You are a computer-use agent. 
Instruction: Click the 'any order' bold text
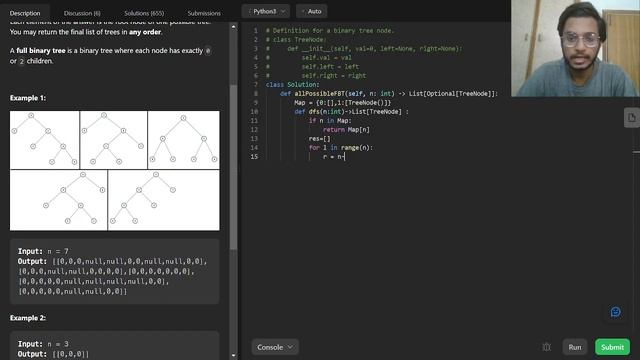[x=145, y=32]
